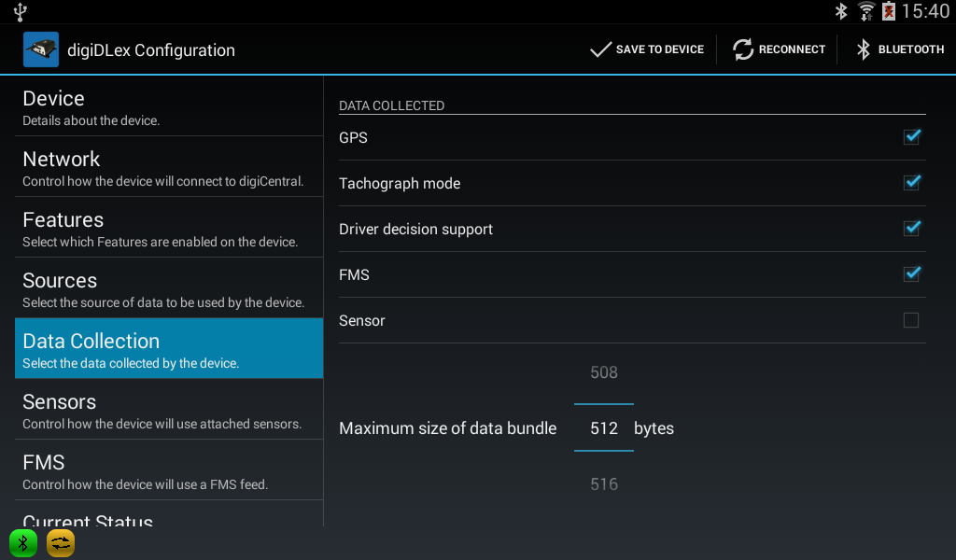Select the 516 value below the picker
This screenshot has height=560, width=956.
coord(604,484)
